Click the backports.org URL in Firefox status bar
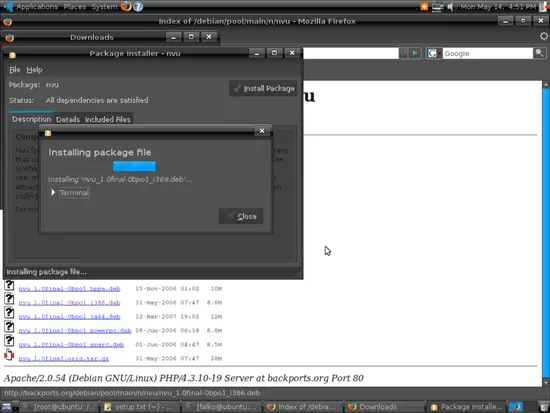Image resolution: width=550 pixels, height=413 pixels. coord(132,393)
